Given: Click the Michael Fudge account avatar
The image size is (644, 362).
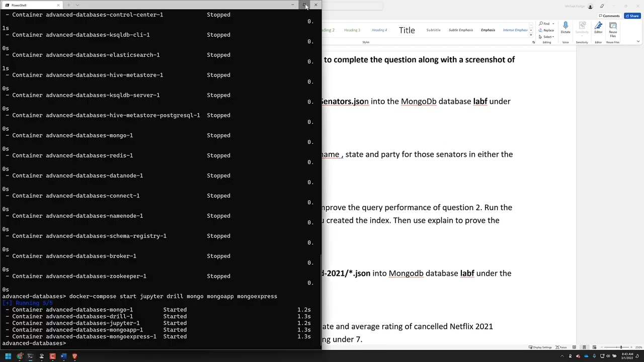Looking at the screenshot, I should (590, 7).
